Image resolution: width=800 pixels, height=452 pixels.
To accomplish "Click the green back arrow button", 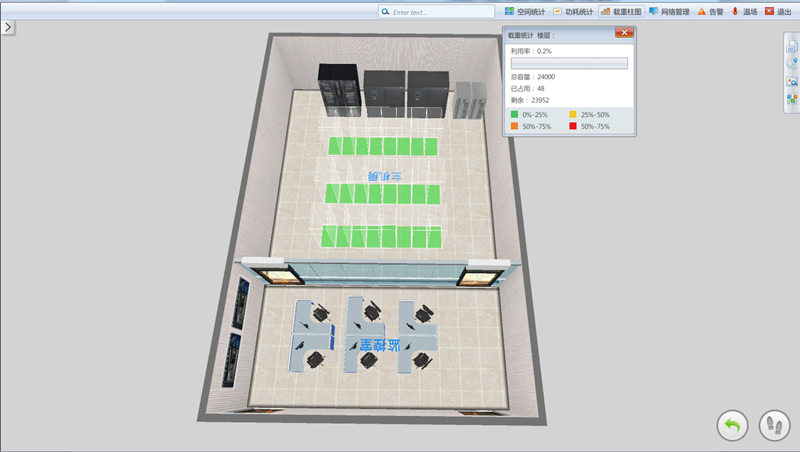I will [732, 425].
